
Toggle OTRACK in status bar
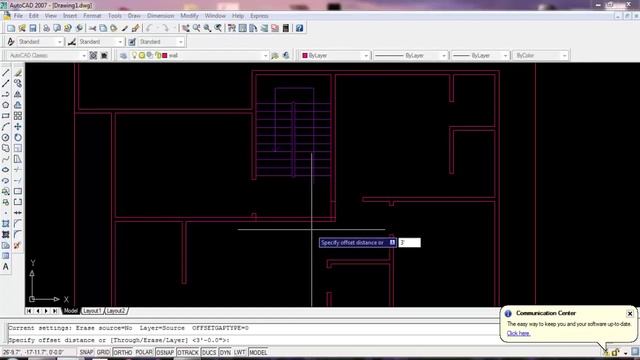click(188, 352)
